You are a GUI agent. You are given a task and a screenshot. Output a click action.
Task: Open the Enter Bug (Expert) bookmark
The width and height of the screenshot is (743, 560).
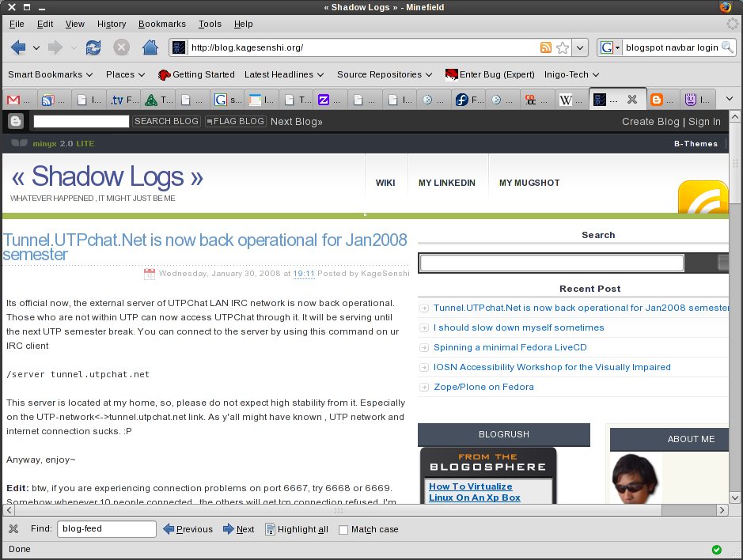(490, 74)
